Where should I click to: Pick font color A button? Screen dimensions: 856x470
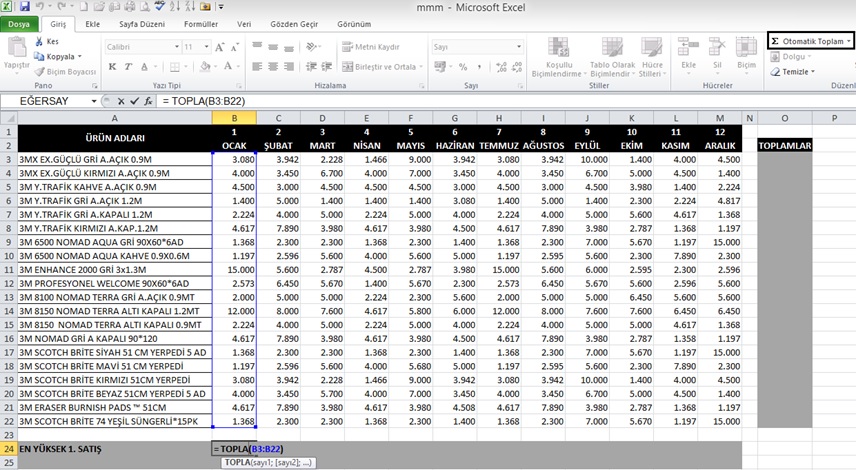coord(228,67)
